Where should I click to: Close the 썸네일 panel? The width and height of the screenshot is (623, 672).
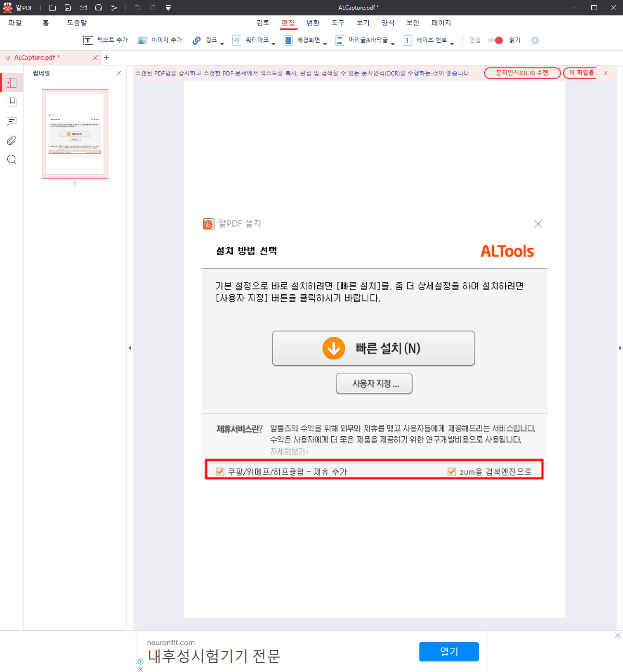119,73
